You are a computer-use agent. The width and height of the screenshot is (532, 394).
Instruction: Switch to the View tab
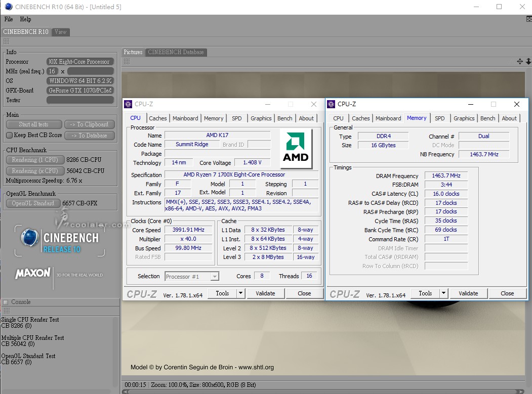point(60,32)
